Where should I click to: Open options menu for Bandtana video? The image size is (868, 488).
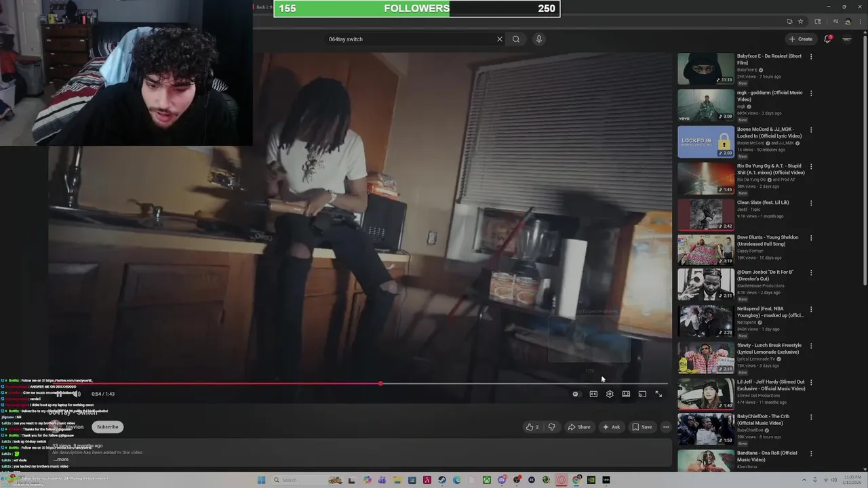coord(811,454)
